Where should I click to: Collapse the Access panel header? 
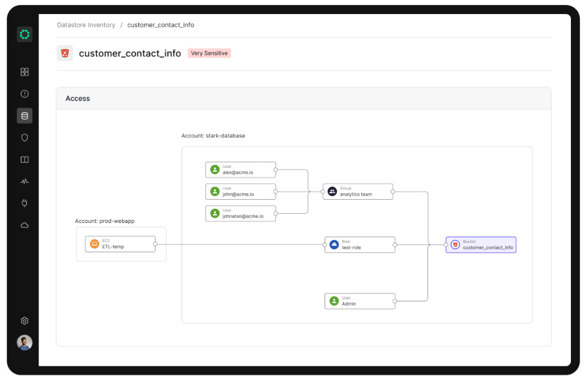click(x=78, y=98)
